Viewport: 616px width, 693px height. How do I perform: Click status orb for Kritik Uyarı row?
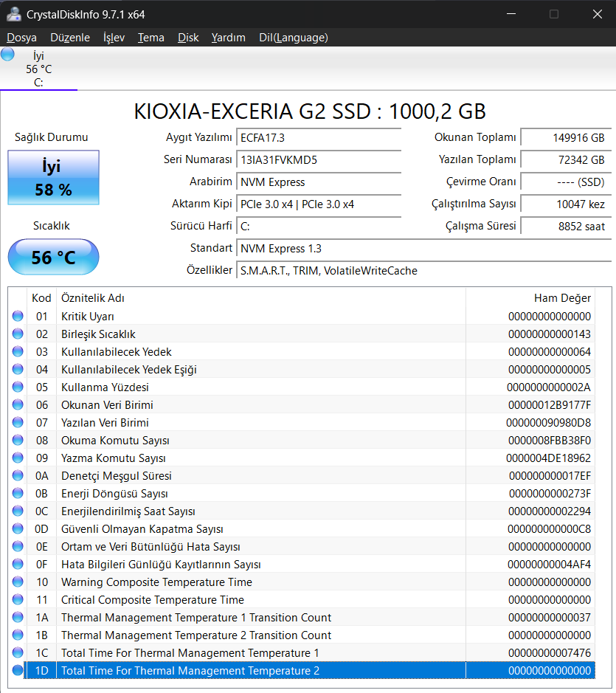18,316
